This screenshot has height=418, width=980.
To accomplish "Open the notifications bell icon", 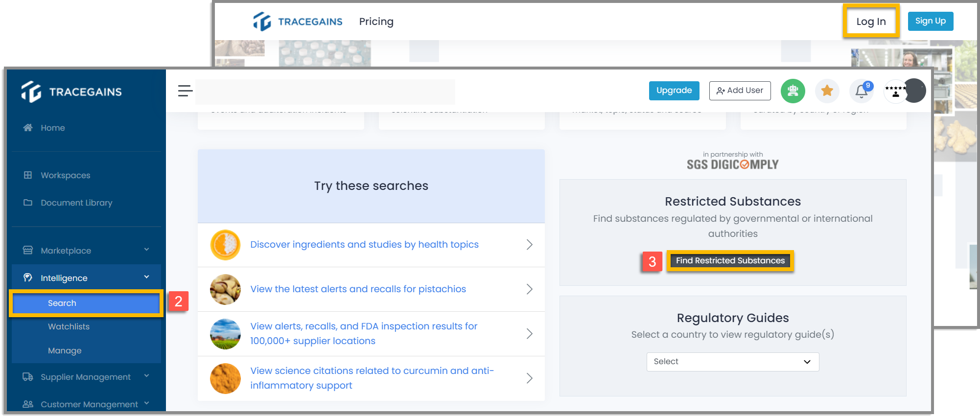I will click(862, 91).
